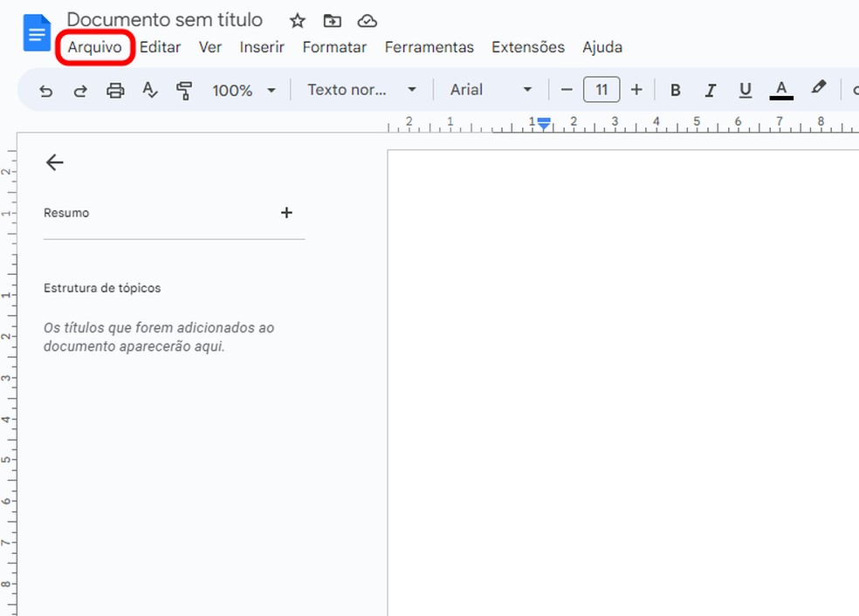Close the outline panel with the back arrow
Viewport: 859px width, 616px height.
coord(54,162)
